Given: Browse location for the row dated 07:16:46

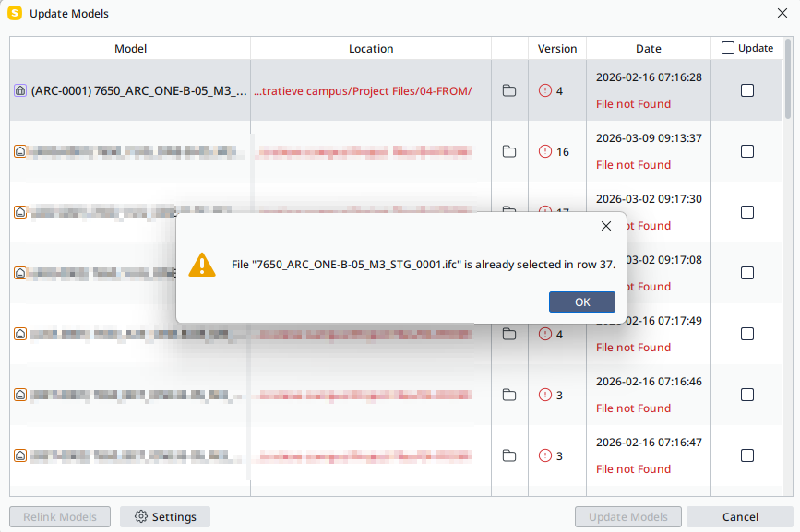Looking at the screenshot, I should pyautogui.click(x=509, y=395).
